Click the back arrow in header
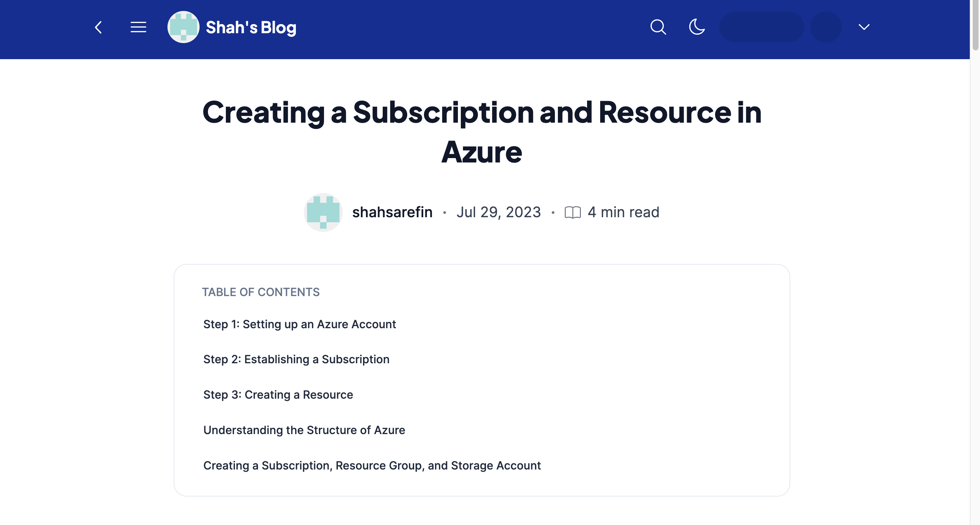Viewport: 980px width, 525px height. (99, 27)
